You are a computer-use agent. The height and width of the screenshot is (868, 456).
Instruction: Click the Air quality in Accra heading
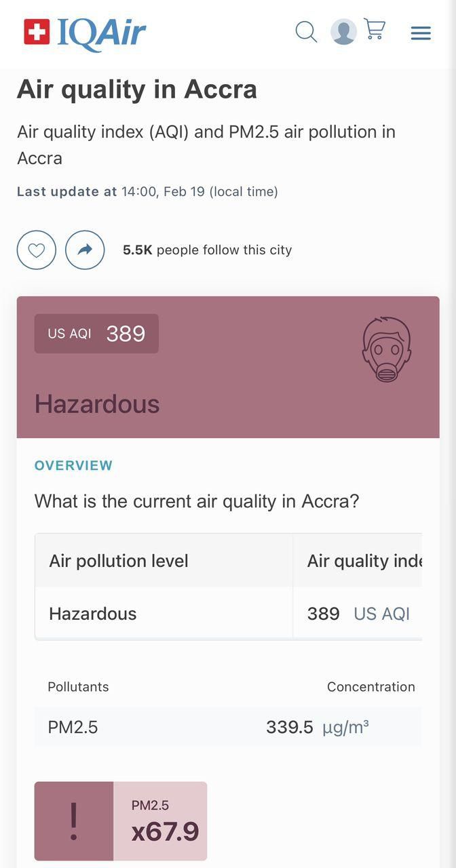point(137,90)
